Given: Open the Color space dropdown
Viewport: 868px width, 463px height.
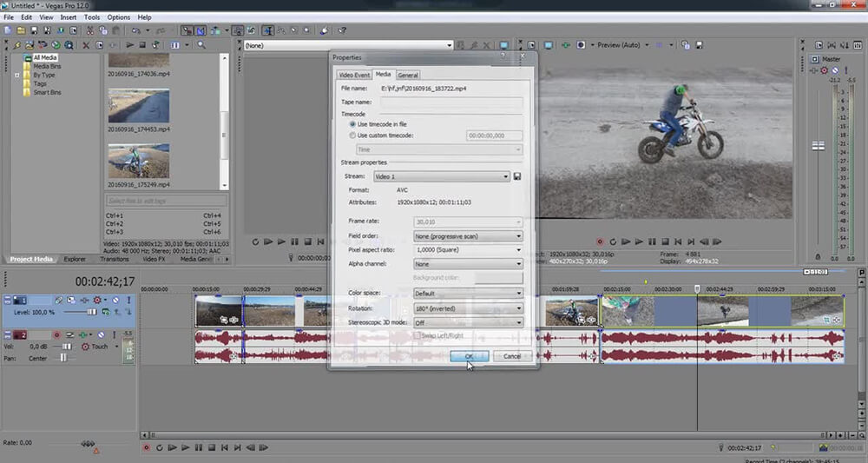Looking at the screenshot, I should 468,293.
